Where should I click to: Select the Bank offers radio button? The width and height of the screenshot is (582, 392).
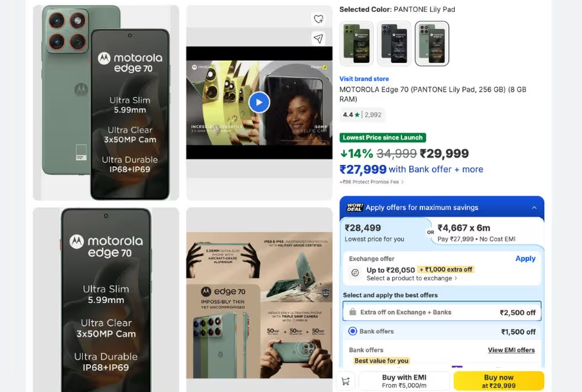point(353,332)
